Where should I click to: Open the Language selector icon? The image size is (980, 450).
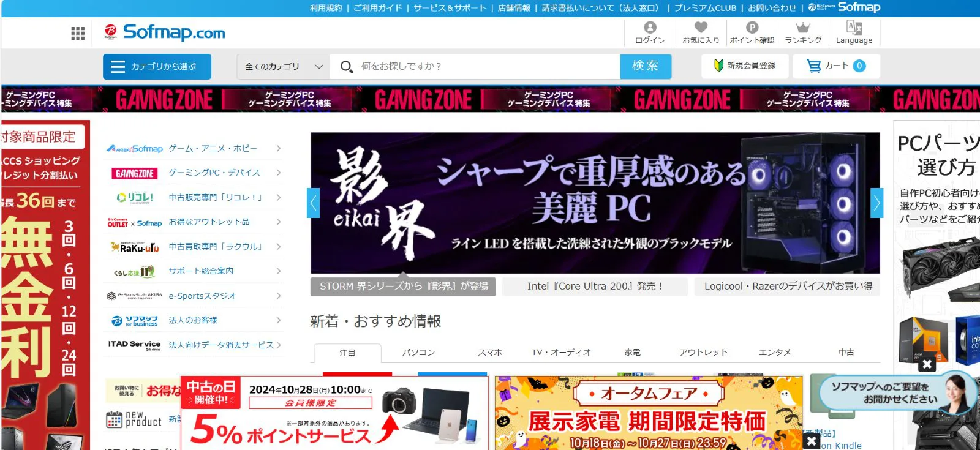[x=854, y=33]
